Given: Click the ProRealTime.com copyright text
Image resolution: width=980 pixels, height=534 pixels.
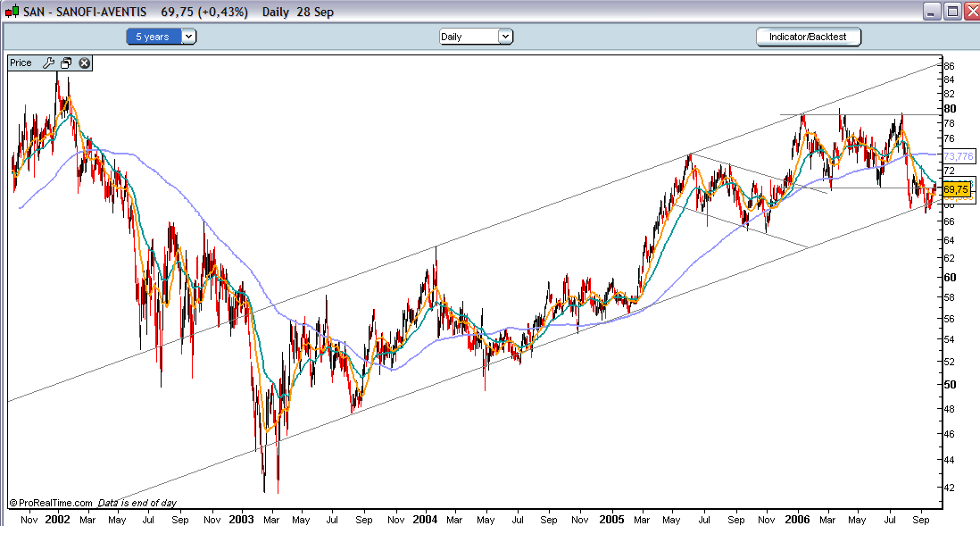Looking at the screenshot, I should [51, 503].
